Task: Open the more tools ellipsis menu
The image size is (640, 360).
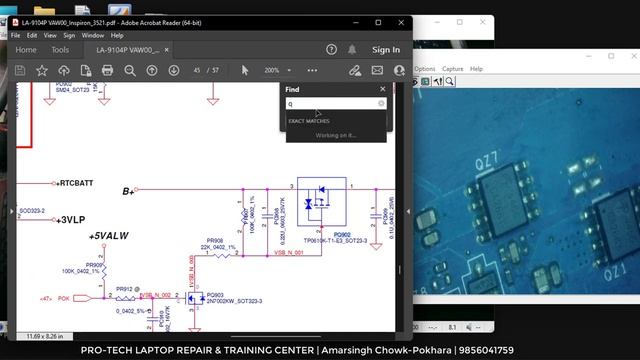Action: tap(312, 70)
